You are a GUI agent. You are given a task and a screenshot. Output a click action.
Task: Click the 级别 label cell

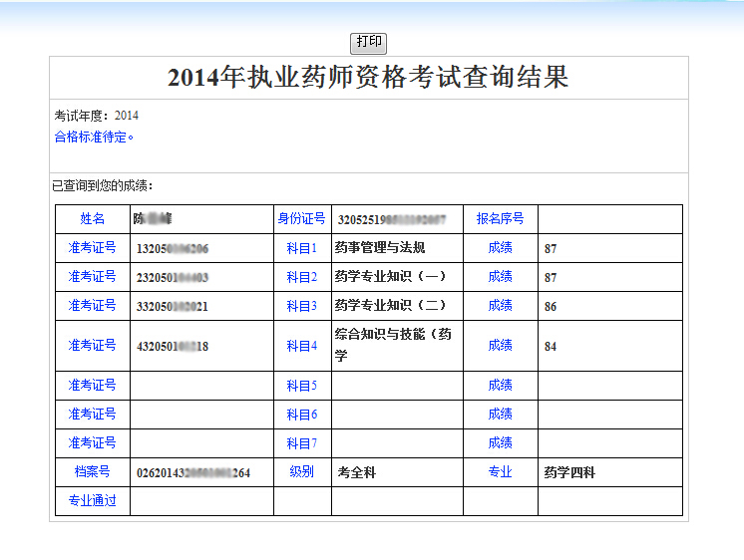[x=302, y=471]
